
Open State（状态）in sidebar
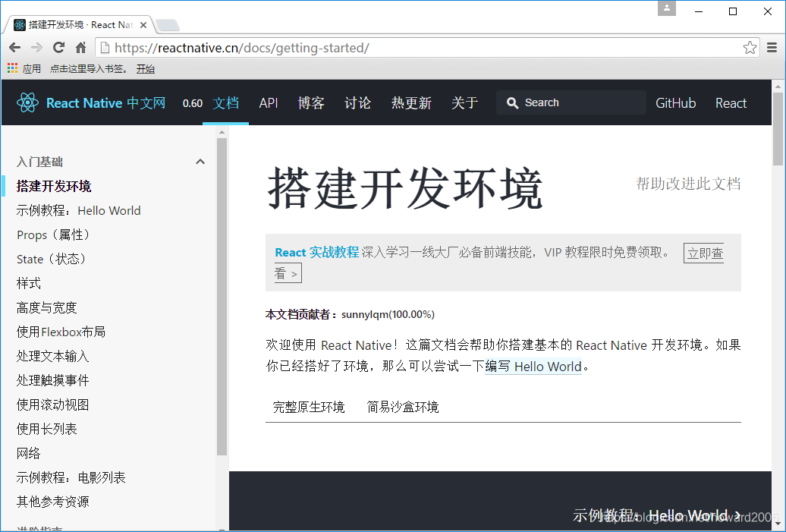(x=51, y=260)
